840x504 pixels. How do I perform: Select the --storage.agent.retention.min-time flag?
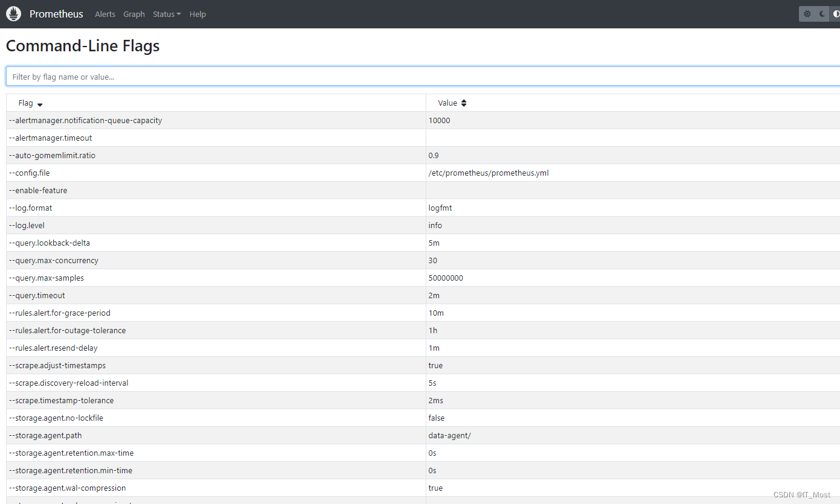[x=71, y=471]
